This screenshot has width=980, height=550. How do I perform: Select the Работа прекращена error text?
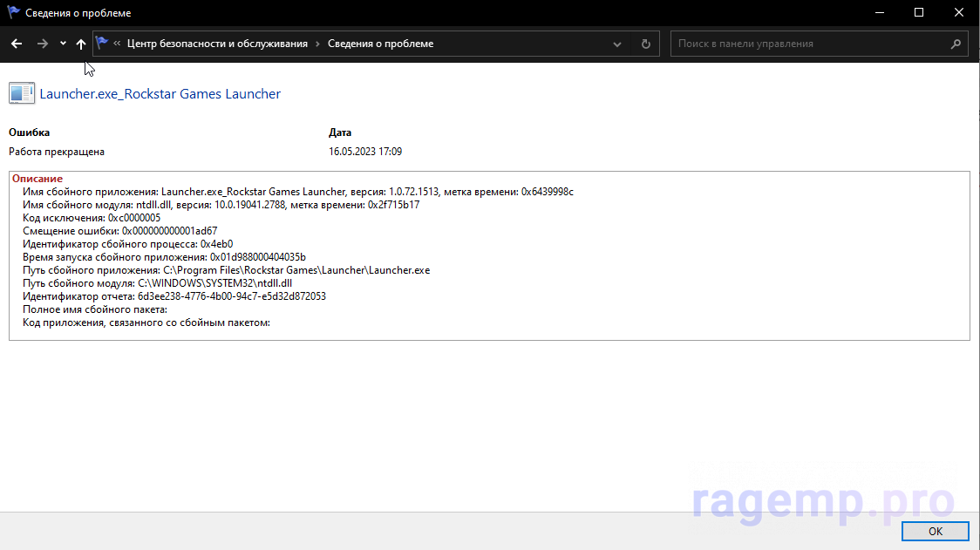pos(57,152)
